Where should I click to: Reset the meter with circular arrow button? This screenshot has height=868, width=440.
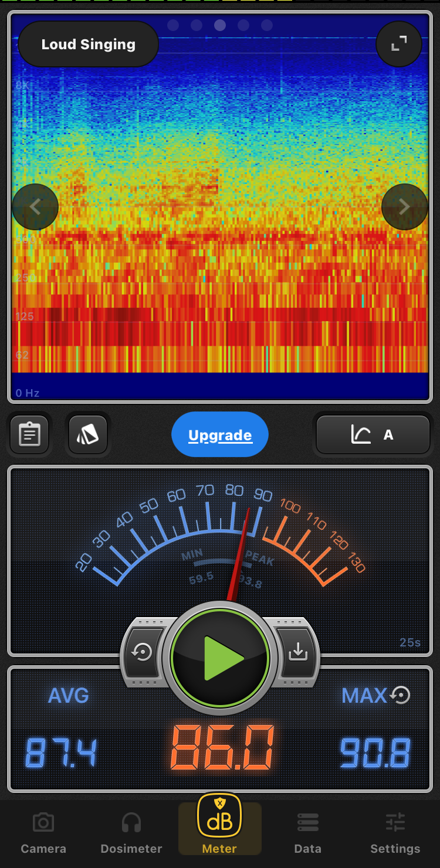click(x=143, y=652)
